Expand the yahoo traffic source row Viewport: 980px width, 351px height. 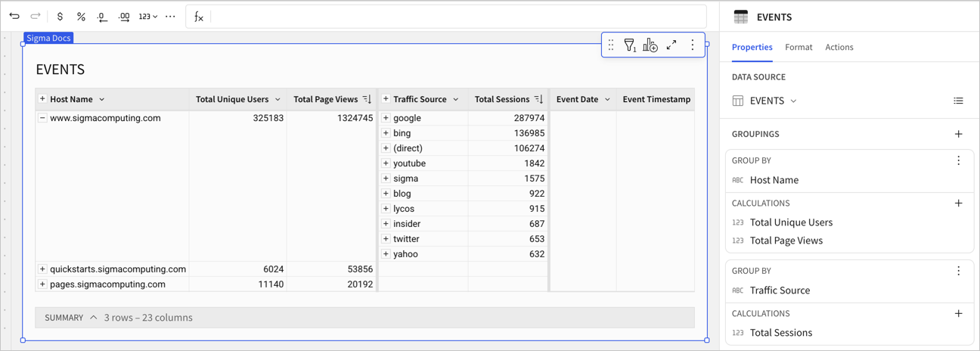[x=386, y=254]
